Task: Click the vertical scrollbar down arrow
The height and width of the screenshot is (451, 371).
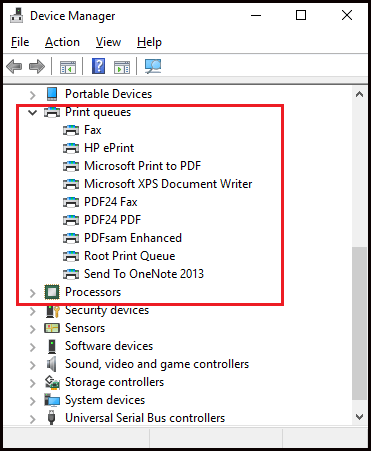Action: click(359, 417)
